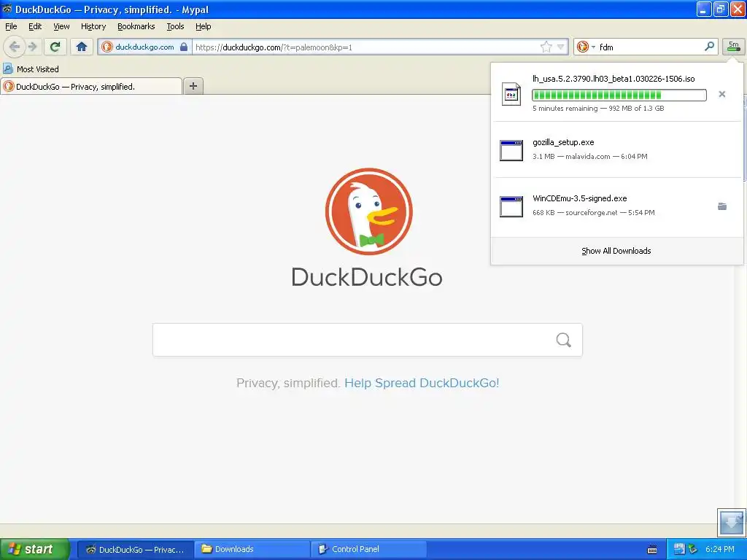Follow Help Spread DuckDuckGo link
747x560 pixels.
point(422,383)
